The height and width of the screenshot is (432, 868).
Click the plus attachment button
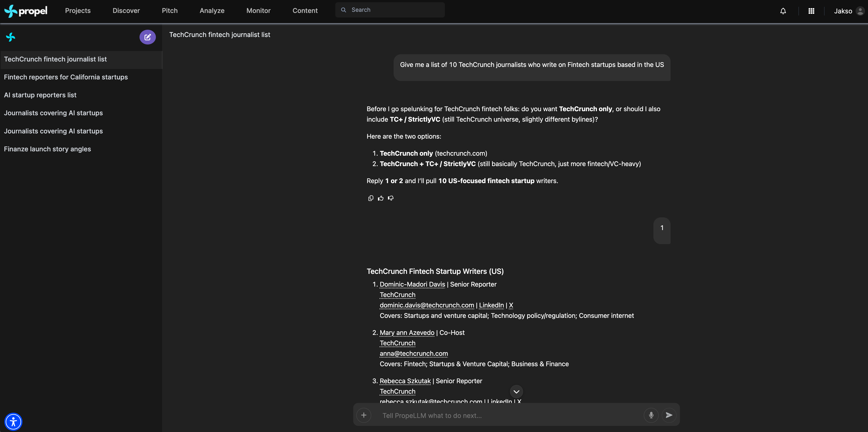pyautogui.click(x=364, y=415)
